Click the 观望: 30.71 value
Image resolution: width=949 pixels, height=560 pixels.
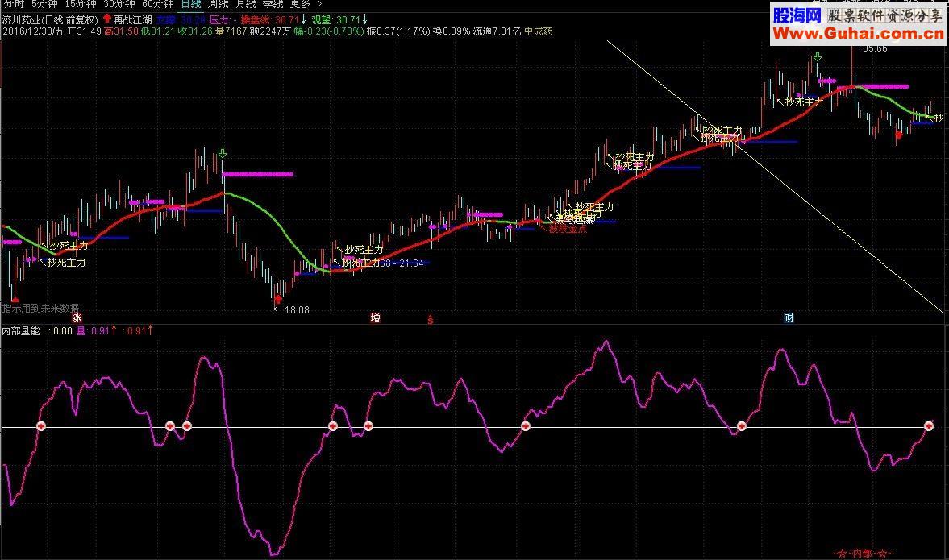339,19
